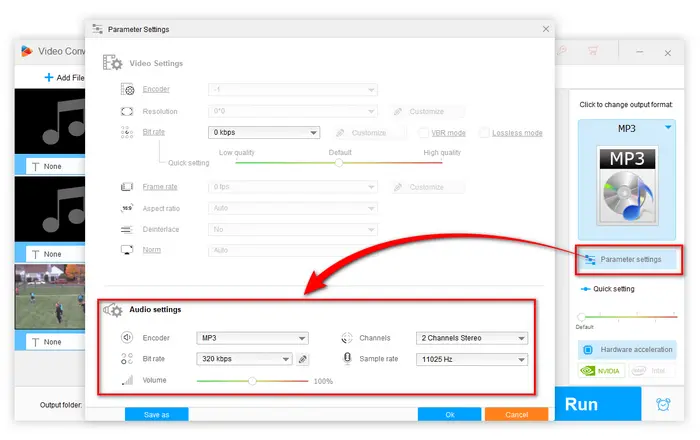The image size is (700, 440).
Task: Open the Aspect ratio Auto dropdown
Action: tap(292, 208)
